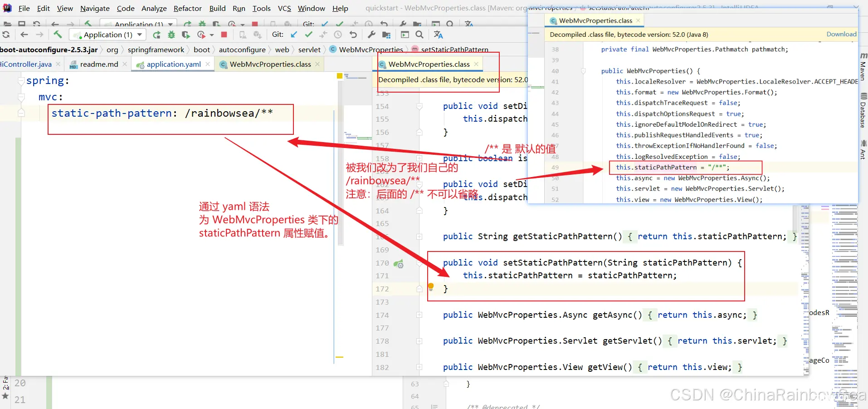Switch to application.yaml tab

[173, 64]
